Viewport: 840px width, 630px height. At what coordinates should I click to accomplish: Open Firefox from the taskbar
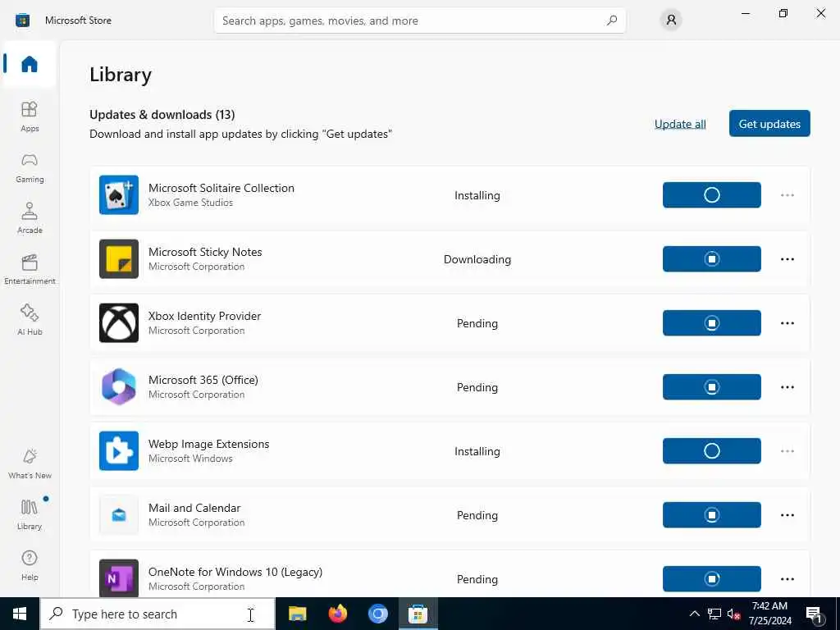coord(337,614)
